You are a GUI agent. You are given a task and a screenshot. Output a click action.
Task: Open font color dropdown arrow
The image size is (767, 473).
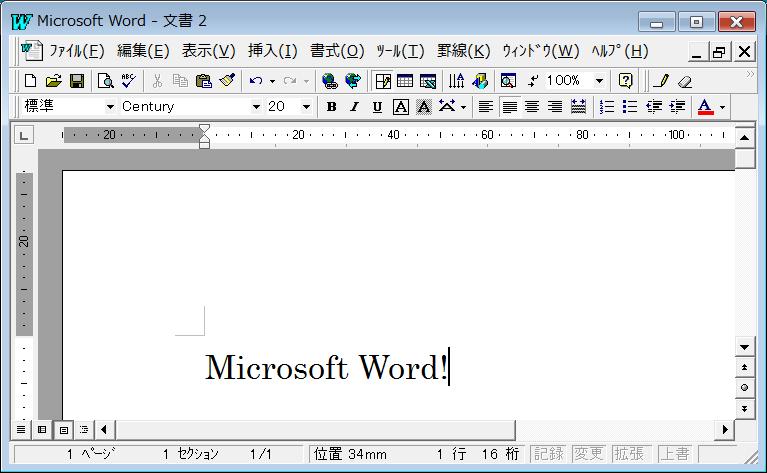pyautogui.click(x=722, y=107)
